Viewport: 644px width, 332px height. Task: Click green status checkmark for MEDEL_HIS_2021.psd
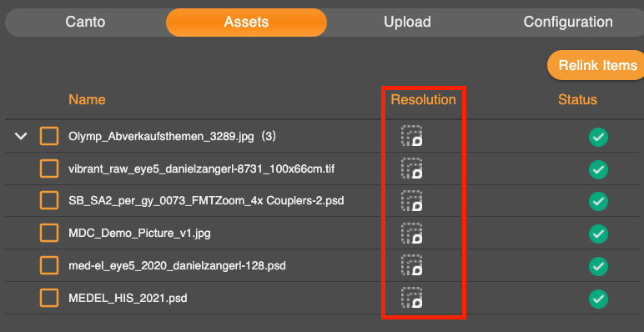(598, 299)
